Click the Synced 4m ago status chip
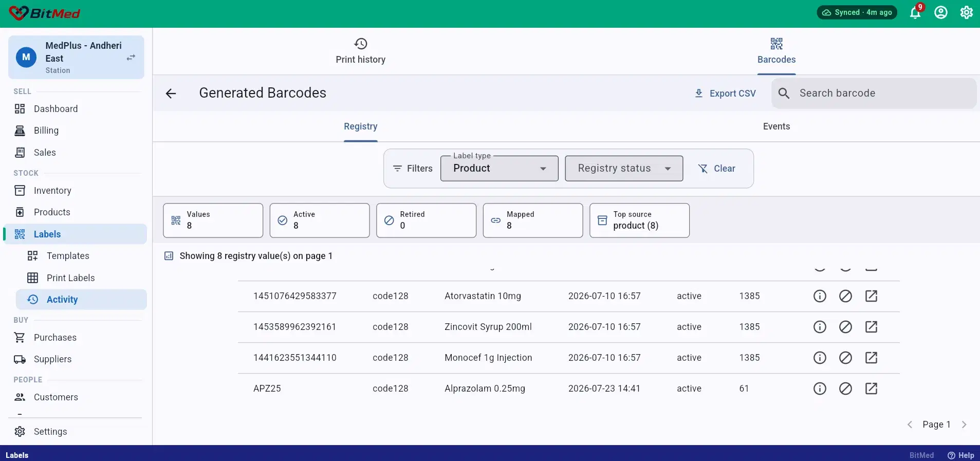This screenshot has height=461, width=980. 857,12
